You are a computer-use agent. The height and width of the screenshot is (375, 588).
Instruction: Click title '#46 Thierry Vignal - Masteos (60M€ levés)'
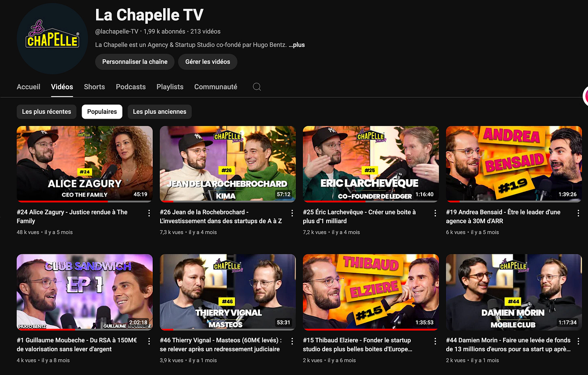click(221, 344)
